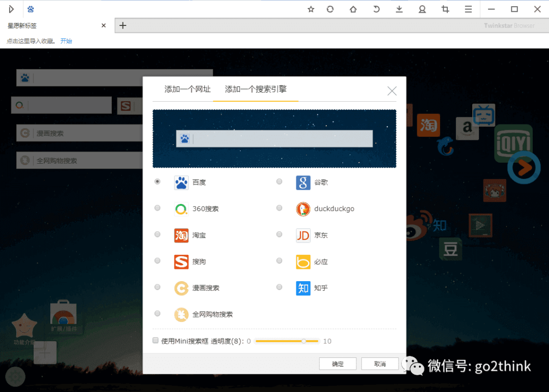Viewport: 549px width, 392px height.
Task: Go to the home page icon
Action: 353,10
